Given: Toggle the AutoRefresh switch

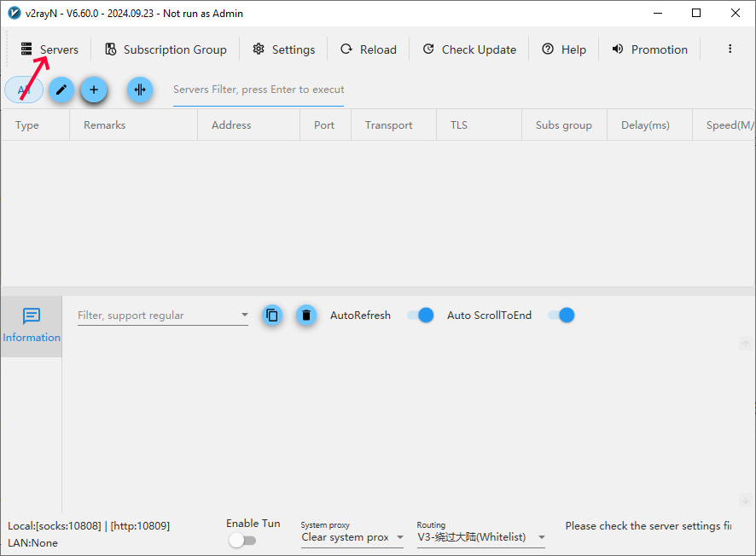Looking at the screenshot, I should click(420, 316).
